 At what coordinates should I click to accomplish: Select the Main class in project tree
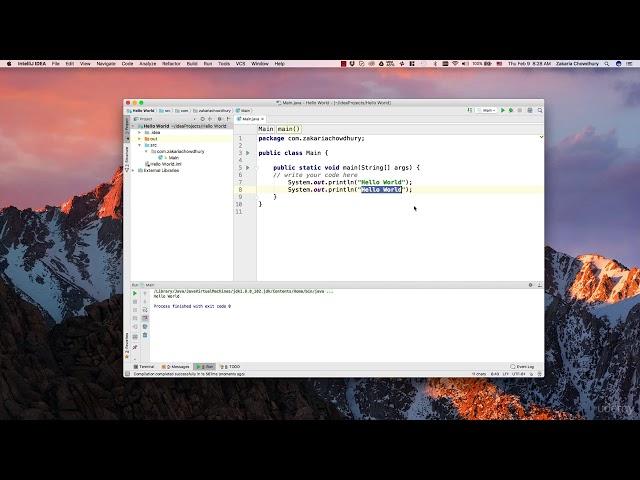(169, 158)
